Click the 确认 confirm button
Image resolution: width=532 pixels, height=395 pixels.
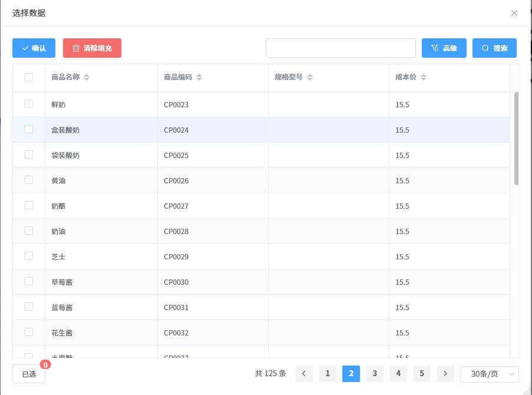pos(34,48)
